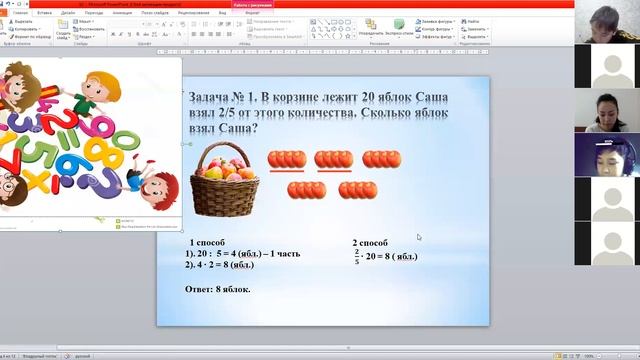Click Convert to SmartArt command
640x360 pixels.
pyautogui.click(x=275, y=37)
